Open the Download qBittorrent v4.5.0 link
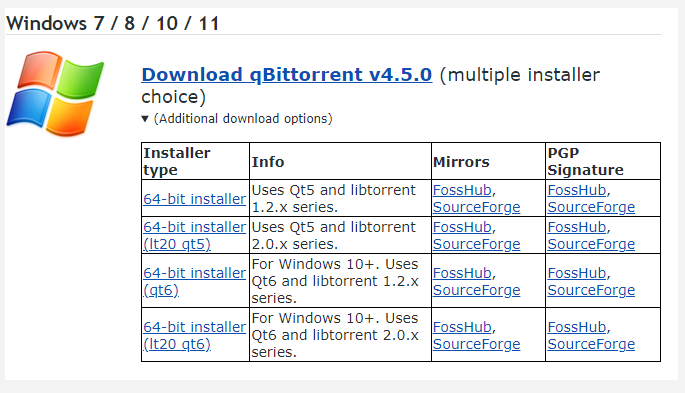 (x=287, y=75)
